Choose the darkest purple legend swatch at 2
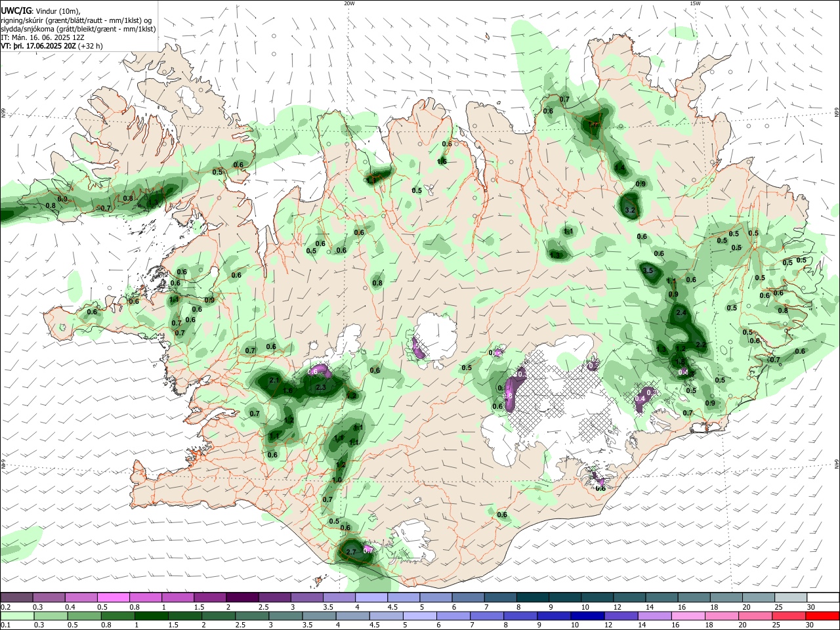Screen dimensions: 840x630 (x=242, y=597)
